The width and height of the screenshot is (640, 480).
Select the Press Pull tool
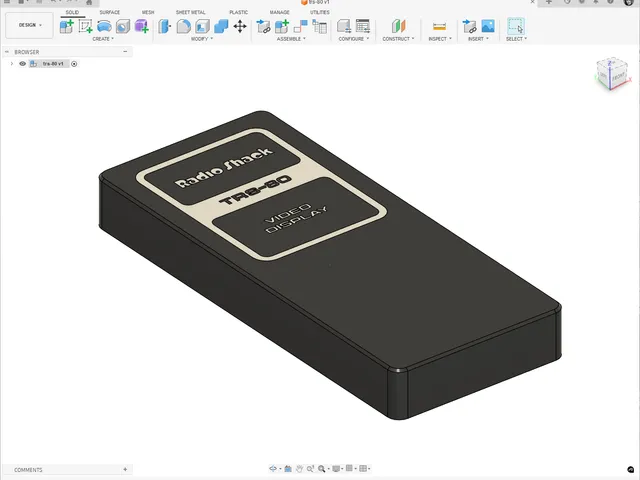pyautogui.click(x=164, y=27)
